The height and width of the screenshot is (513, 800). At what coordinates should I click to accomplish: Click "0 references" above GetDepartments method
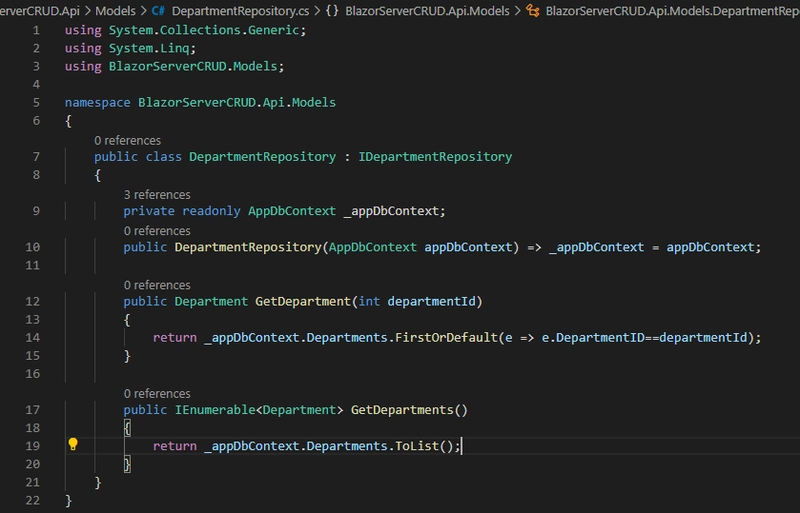coord(156,394)
